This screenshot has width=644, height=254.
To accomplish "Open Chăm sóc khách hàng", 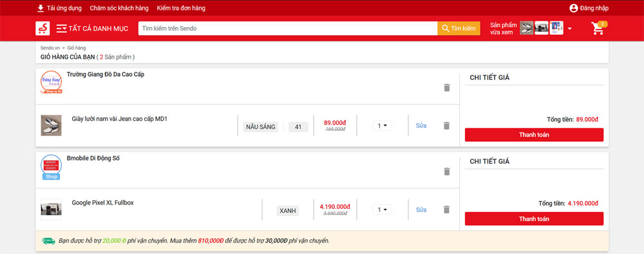I will pyautogui.click(x=119, y=8).
